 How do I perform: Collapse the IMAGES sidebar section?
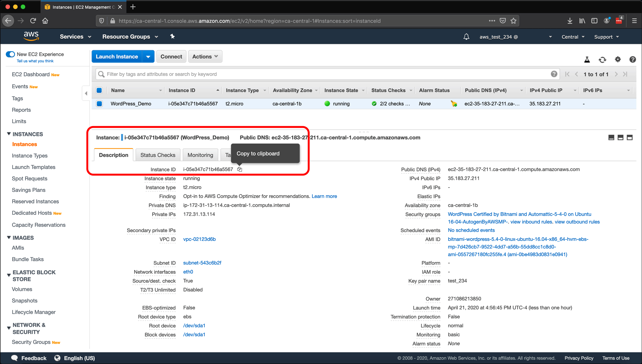(x=9, y=237)
